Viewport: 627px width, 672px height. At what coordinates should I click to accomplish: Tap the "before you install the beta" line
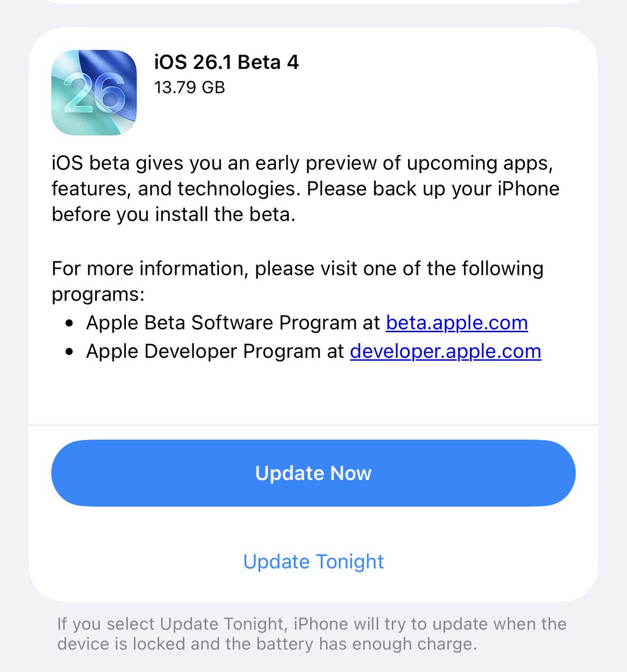tap(173, 214)
